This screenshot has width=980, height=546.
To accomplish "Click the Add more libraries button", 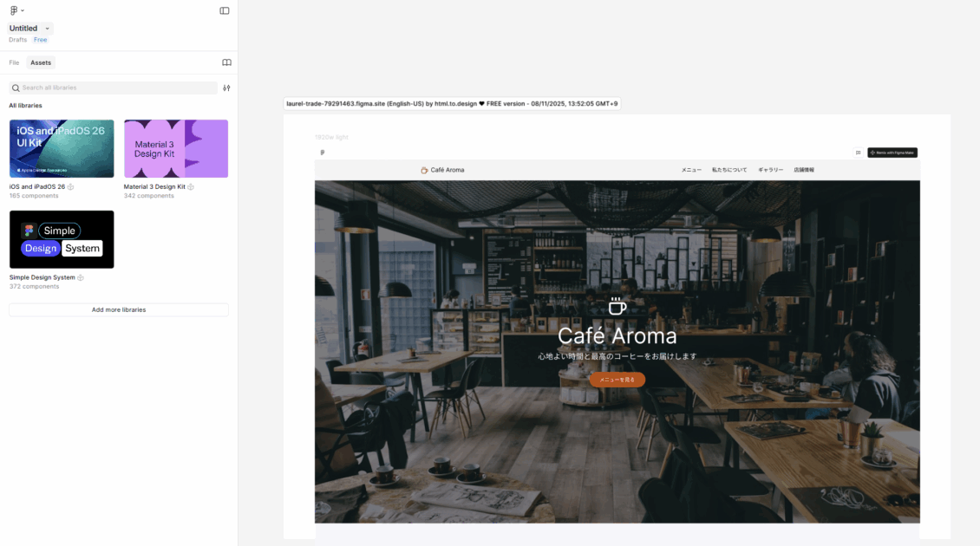I will [119, 309].
